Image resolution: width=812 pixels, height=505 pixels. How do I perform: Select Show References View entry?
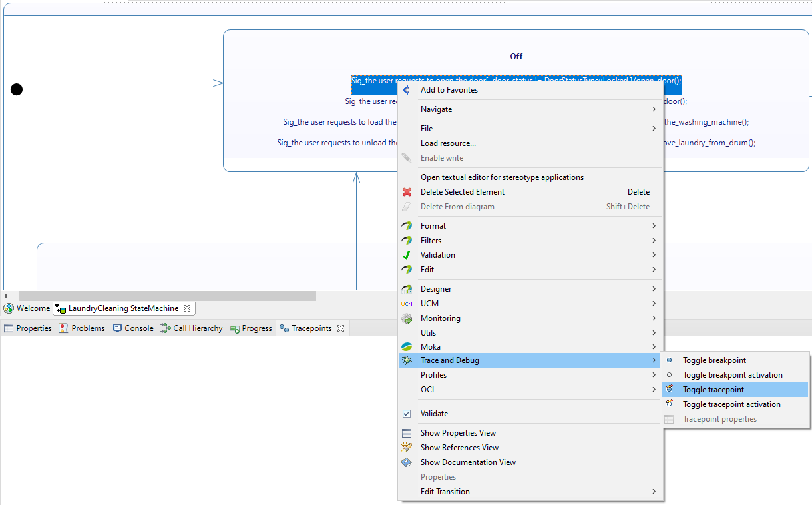pyautogui.click(x=530, y=448)
